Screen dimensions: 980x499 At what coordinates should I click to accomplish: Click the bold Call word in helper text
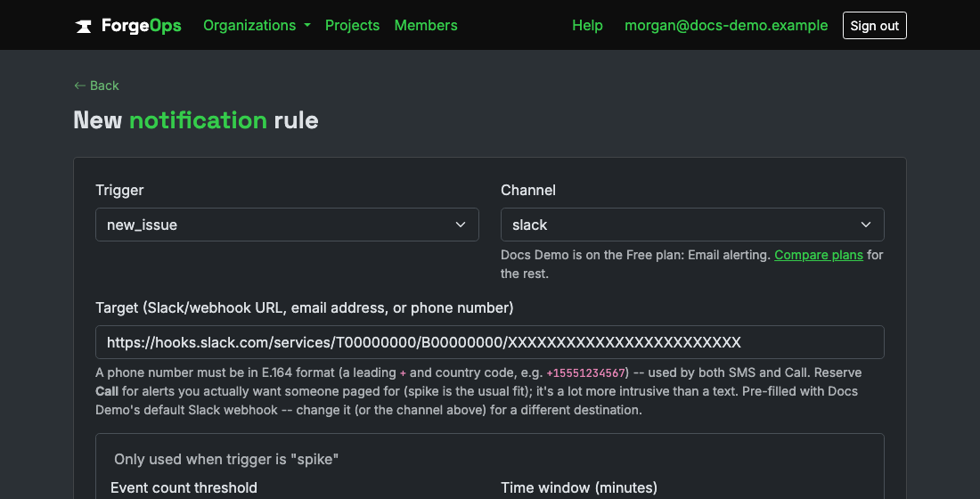click(x=107, y=391)
